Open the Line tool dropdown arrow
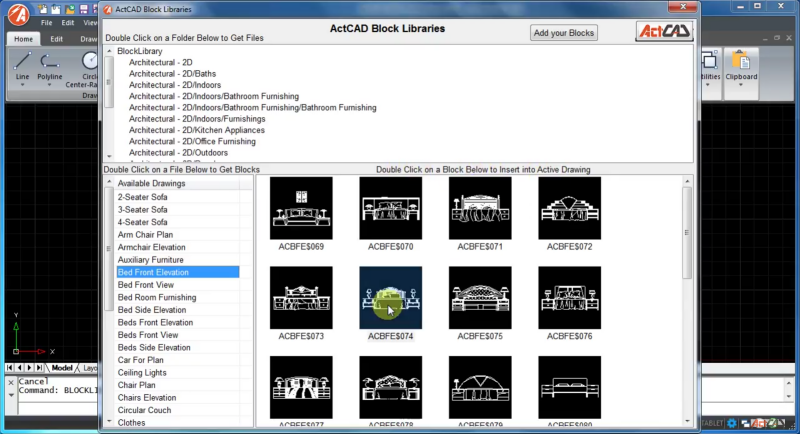This screenshot has height=434, width=800. [x=22, y=85]
